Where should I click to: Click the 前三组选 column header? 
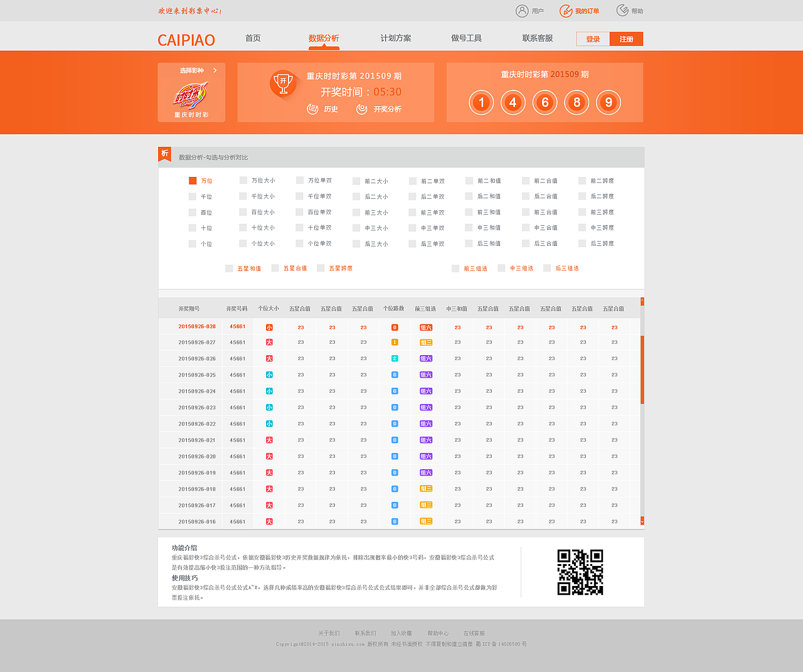click(425, 309)
